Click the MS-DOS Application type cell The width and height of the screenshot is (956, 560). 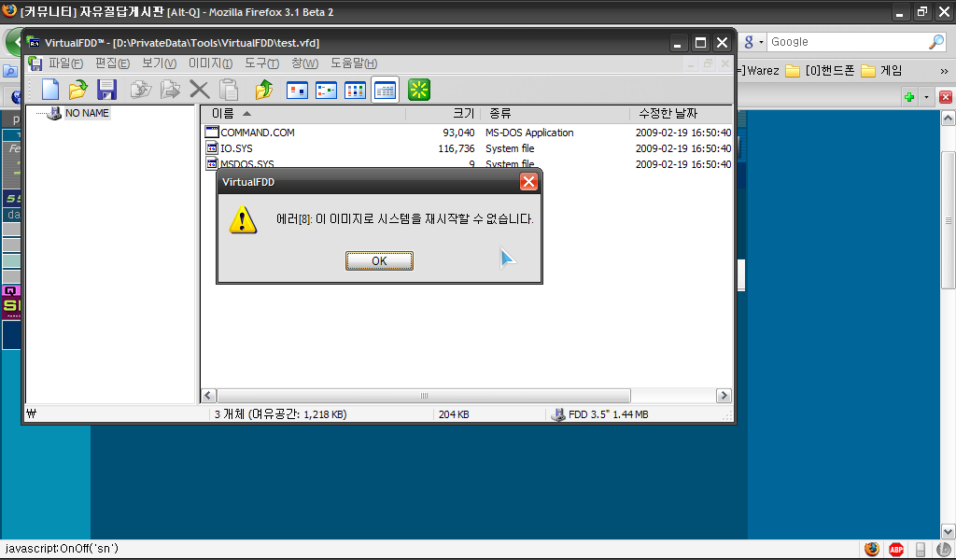529,133
